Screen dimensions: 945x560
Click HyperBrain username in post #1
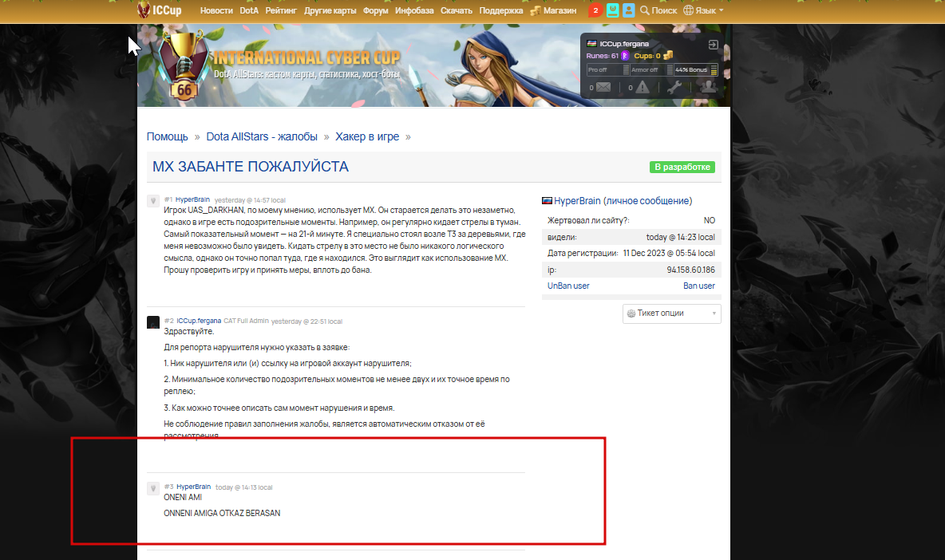pyautogui.click(x=192, y=199)
